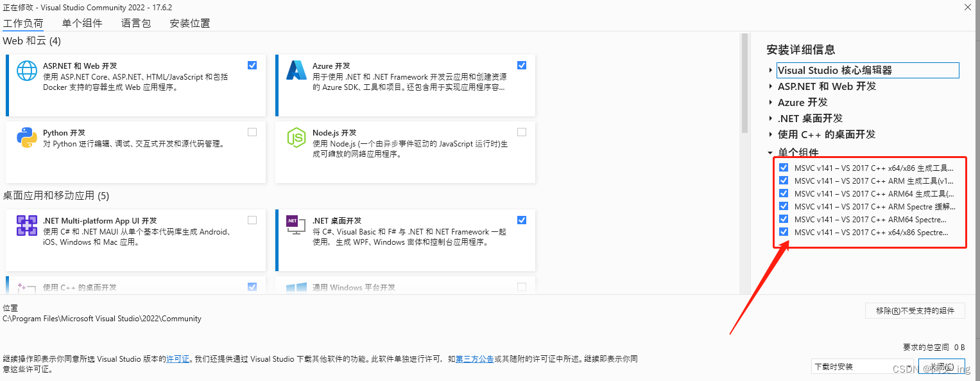Enable the Python 开发 workload checkbox
Screen dimensions: 980x381
click(x=252, y=132)
